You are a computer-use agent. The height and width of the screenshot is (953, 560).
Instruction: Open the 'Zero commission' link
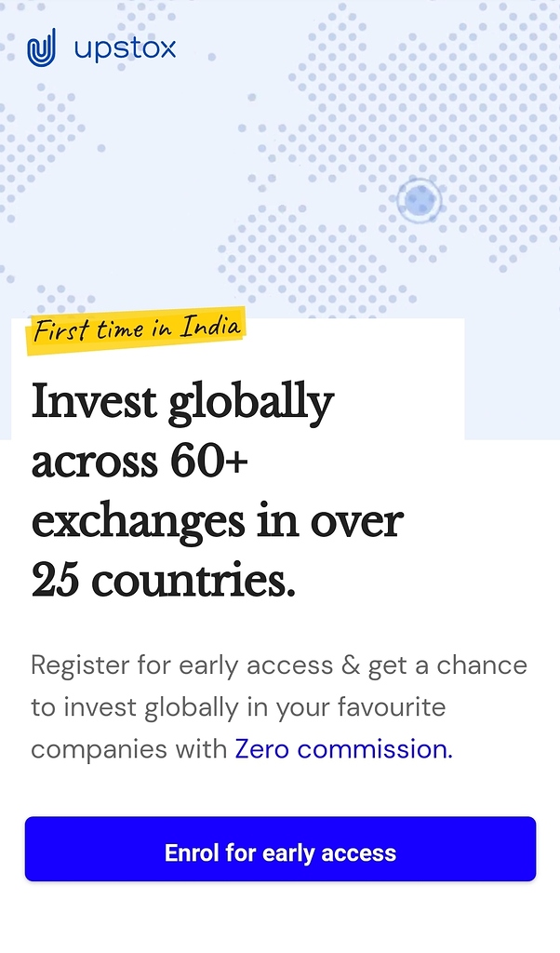coord(340,749)
